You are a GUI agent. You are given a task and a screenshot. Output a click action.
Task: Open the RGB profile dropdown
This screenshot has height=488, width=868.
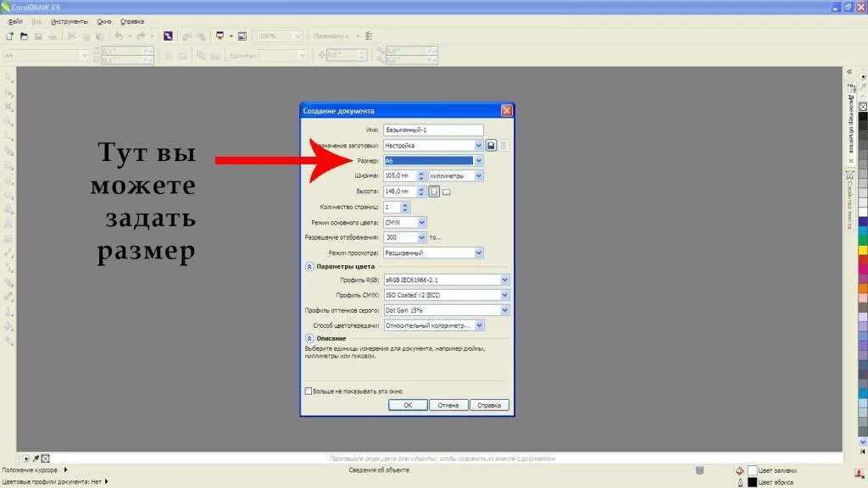pyautogui.click(x=504, y=280)
